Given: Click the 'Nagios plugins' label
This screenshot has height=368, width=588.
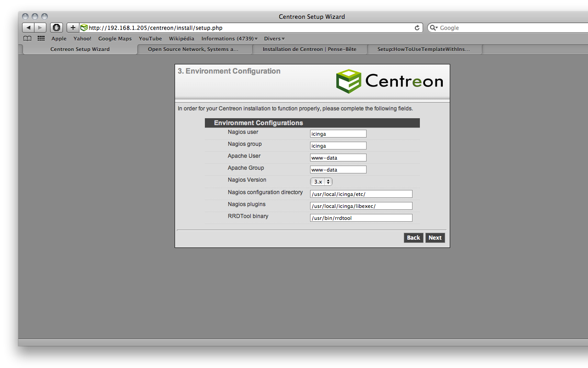Looking at the screenshot, I should [247, 204].
